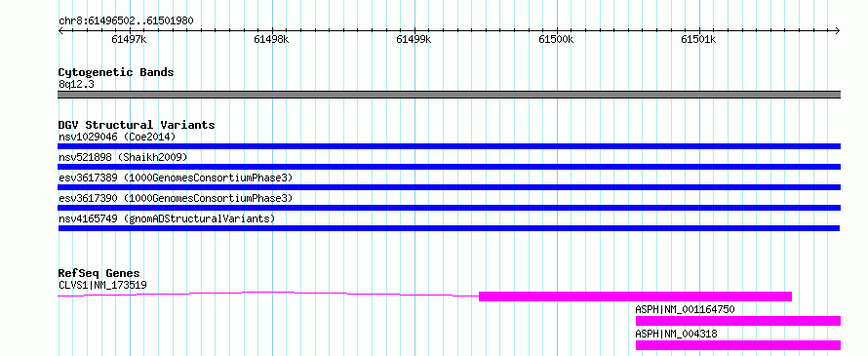Viewport: 868px width, 356px height.
Task: Click the thin CLVS1 intron line
Action: [268, 294]
